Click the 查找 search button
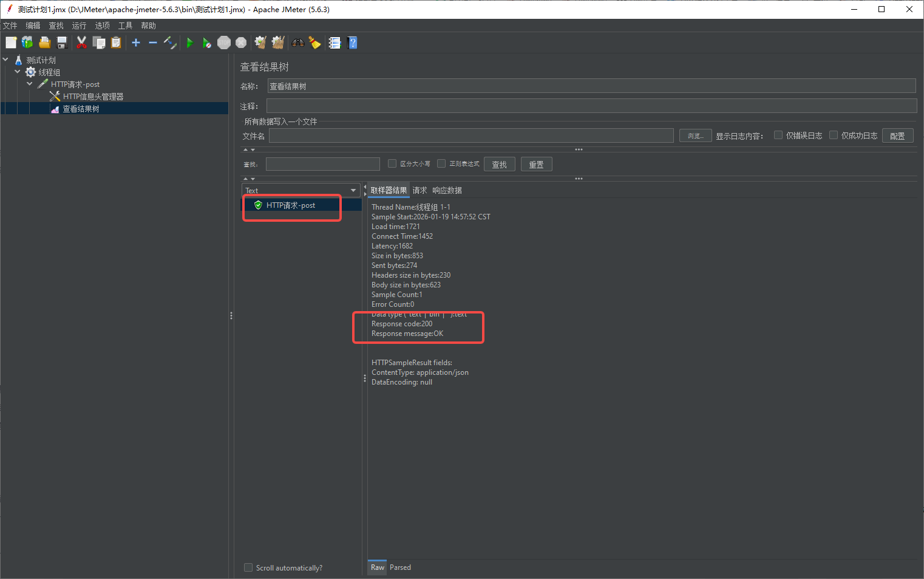The width and height of the screenshot is (924, 579). 499,164
